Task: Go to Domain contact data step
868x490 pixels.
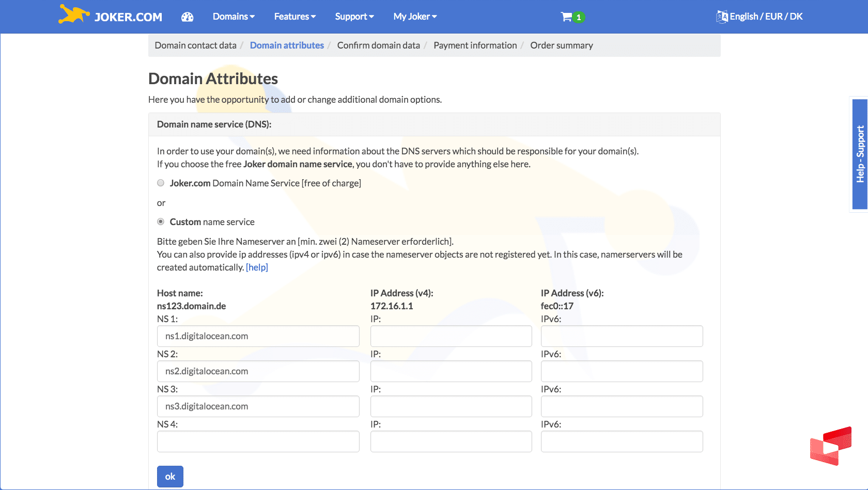Action: pyautogui.click(x=195, y=45)
